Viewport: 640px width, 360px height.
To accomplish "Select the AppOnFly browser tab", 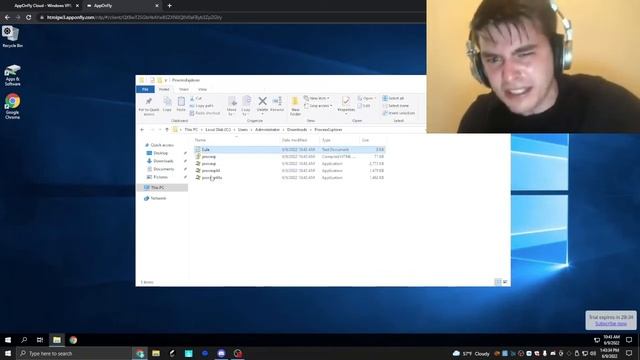I will 122,6.
